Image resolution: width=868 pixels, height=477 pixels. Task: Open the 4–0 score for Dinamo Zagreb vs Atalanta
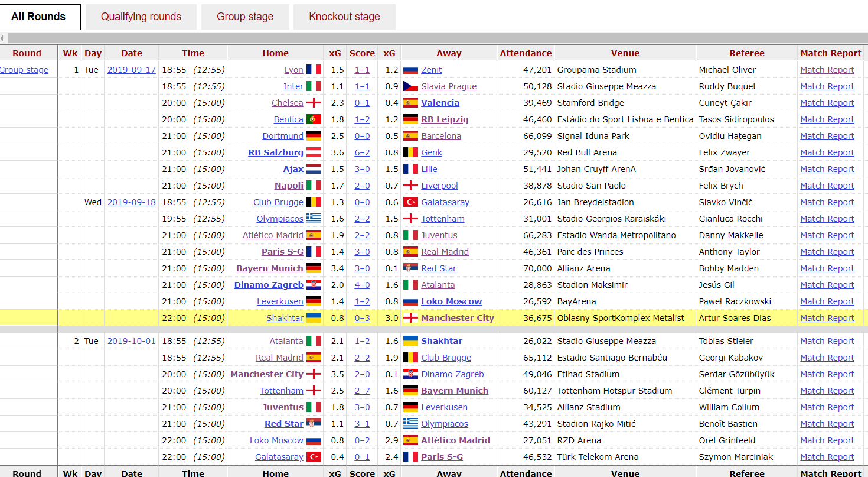362,285
